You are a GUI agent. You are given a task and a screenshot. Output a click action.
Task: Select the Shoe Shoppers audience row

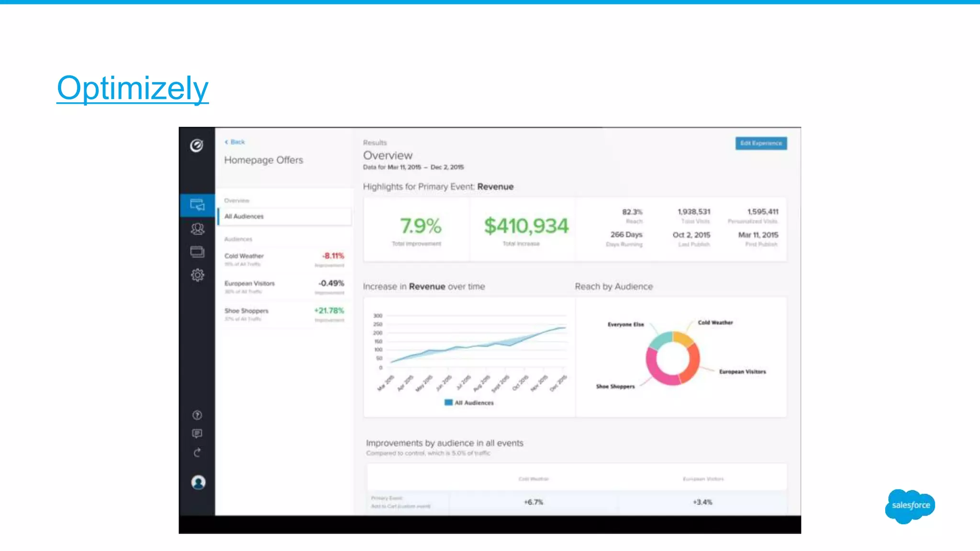(284, 314)
